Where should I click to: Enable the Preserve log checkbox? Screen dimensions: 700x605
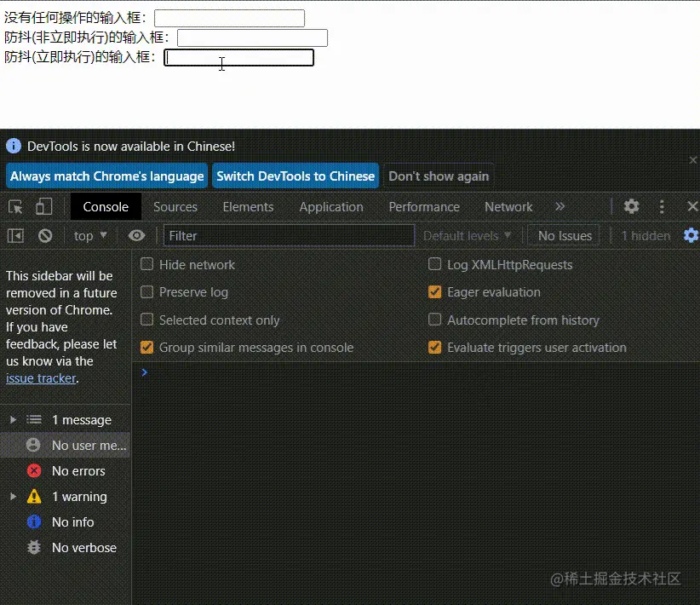pos(146,291)
